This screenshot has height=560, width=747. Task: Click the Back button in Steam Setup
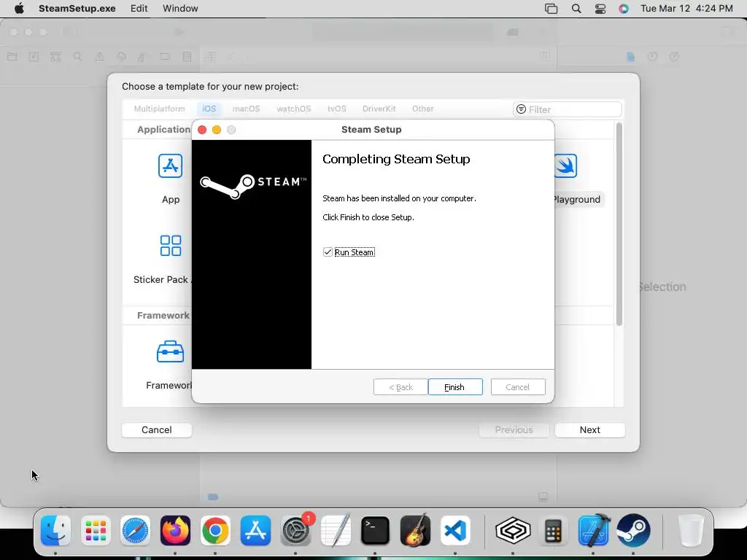[400, 387]
